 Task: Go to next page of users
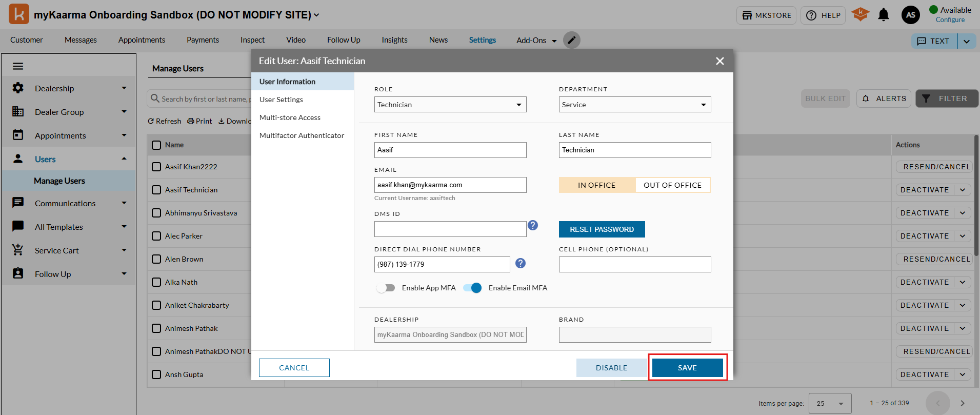click(963, 403)
